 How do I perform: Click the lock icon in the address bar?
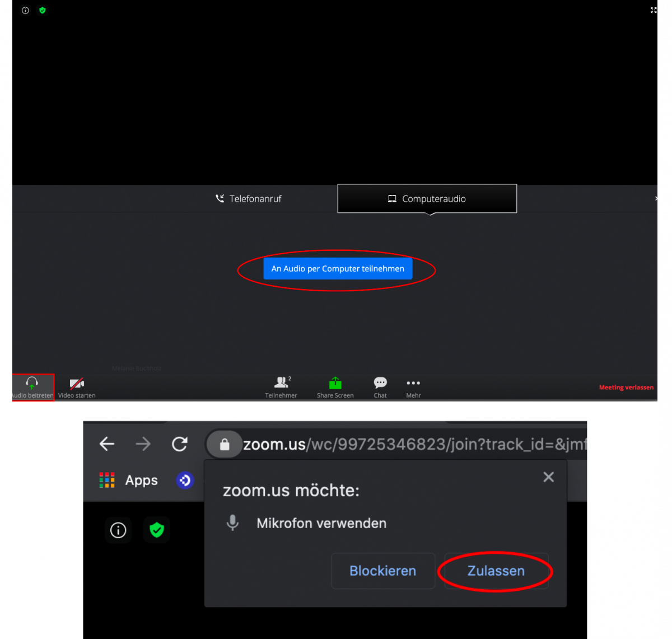[x=225, y=445]
